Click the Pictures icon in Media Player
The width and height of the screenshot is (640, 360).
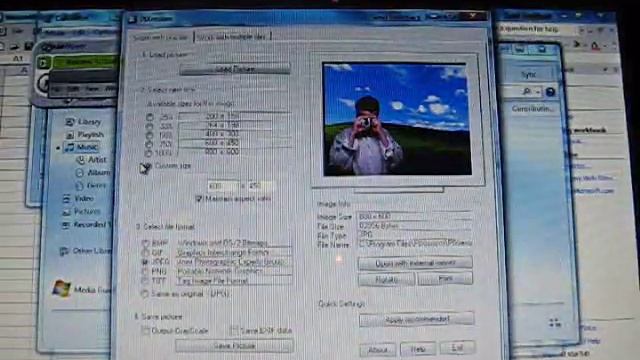coord(67,212)
